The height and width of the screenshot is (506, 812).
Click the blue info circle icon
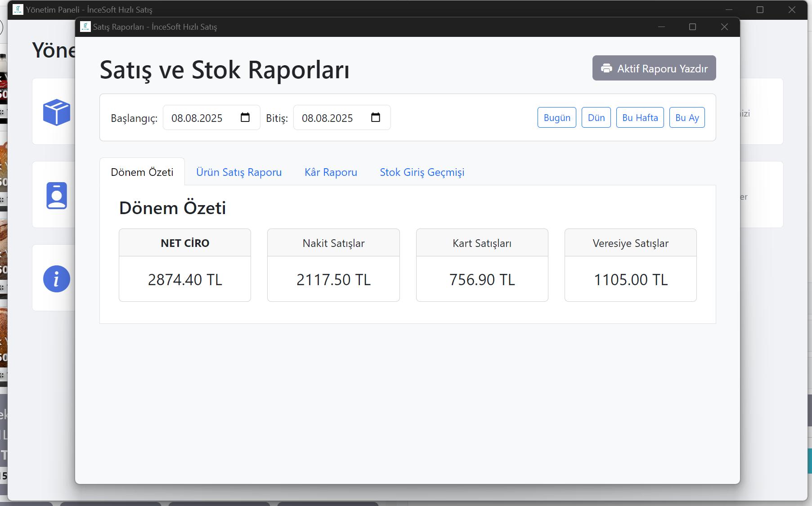[57, 279]
